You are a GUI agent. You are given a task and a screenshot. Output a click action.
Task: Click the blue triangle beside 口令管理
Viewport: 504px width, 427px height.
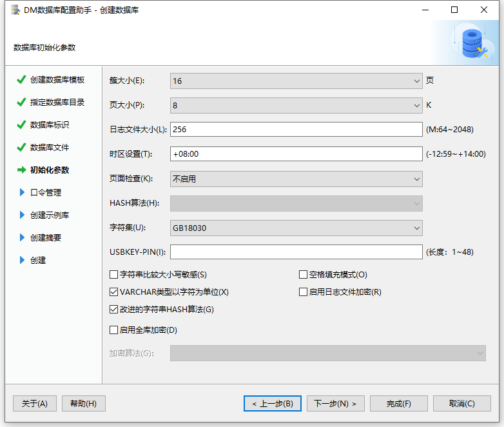tap(23, 193)
